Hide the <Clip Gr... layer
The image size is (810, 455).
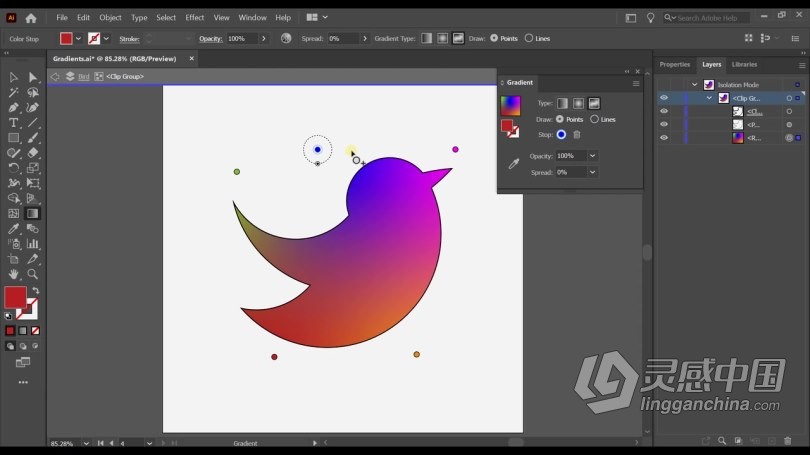[x=664, y=98]
